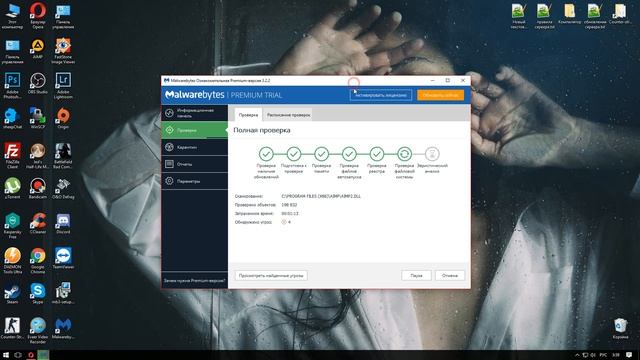Select the uTorrent desktop shortcut
This screenshot has height=360, width=640.
coord(12,189)
